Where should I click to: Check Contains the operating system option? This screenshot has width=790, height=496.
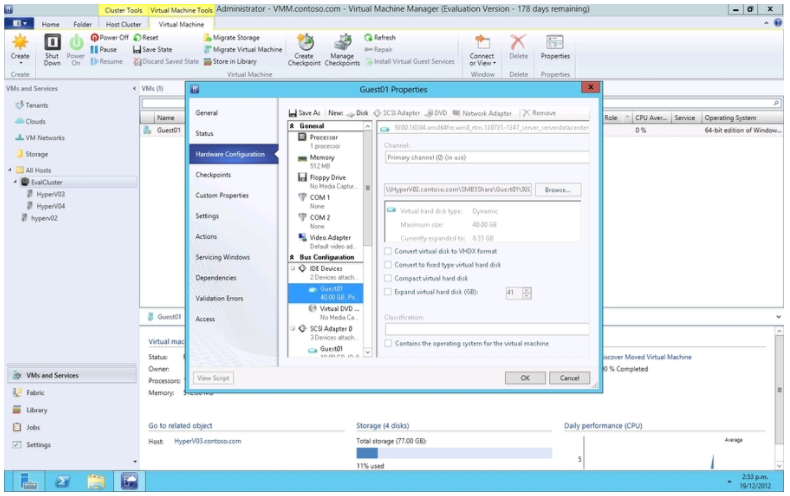[x=388, y=343]
